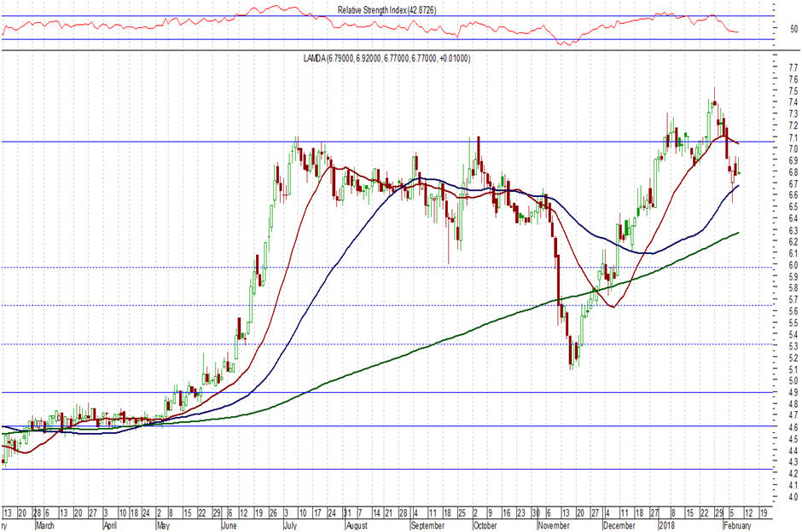
Task: Click the RSI scale label 50
Action: (793, 29)
